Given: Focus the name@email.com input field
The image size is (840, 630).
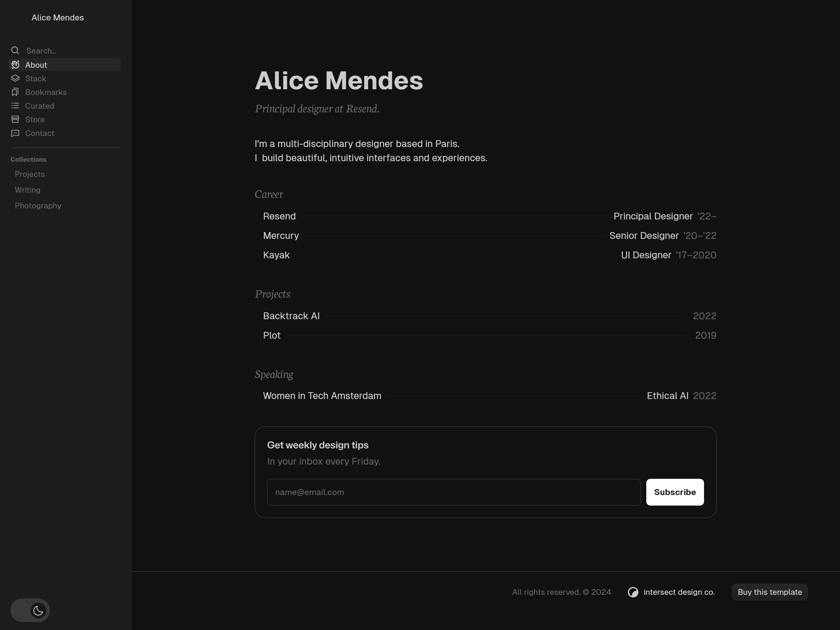Looking at the screenshot, I should point(454,492).
